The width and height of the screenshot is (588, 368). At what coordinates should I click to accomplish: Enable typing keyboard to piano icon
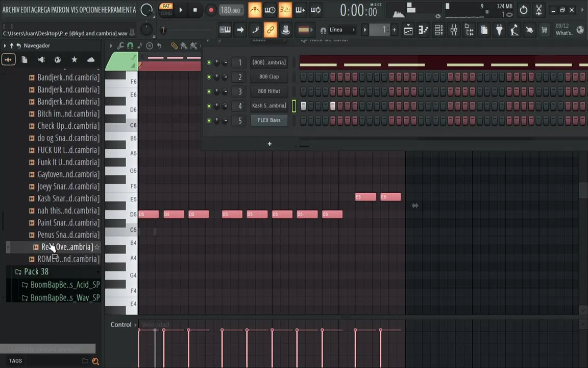click(x=225, y=30)
